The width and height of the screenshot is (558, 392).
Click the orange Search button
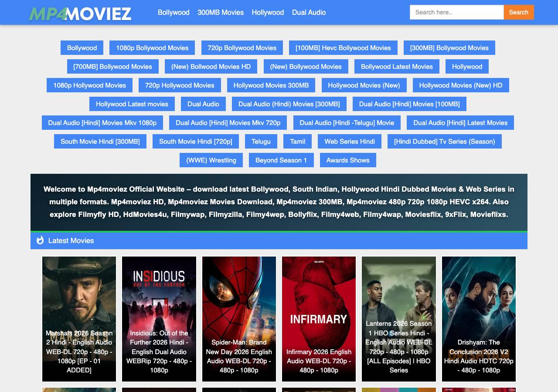point(519,12)
